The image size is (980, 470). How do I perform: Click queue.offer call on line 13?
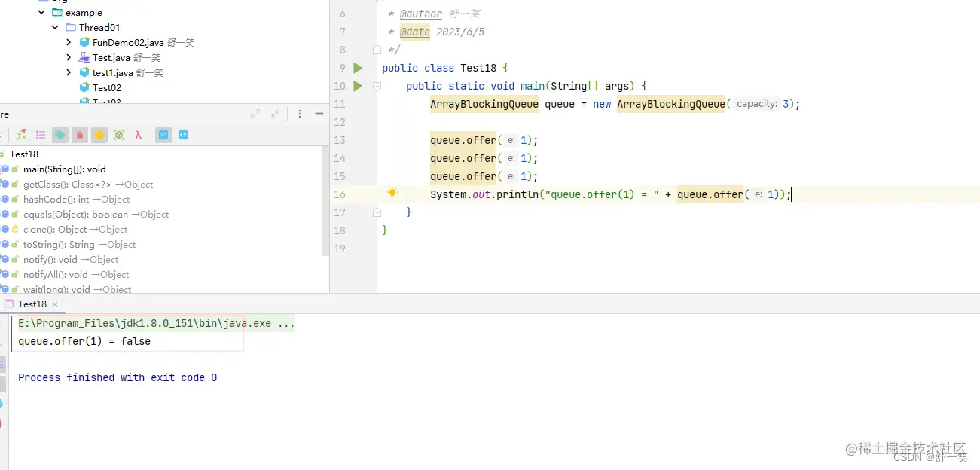[463, 140]
